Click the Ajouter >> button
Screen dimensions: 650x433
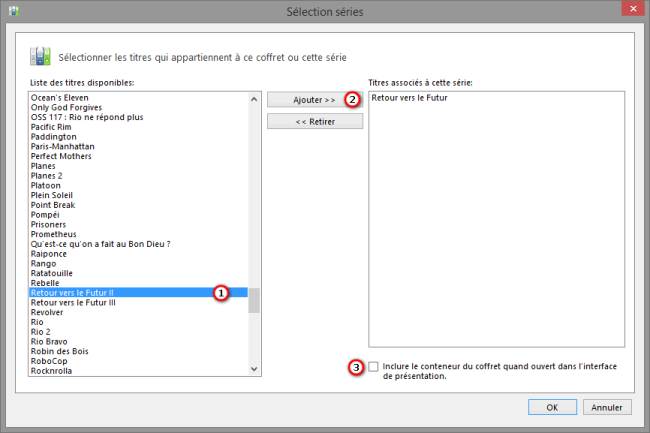coord(315,100)
